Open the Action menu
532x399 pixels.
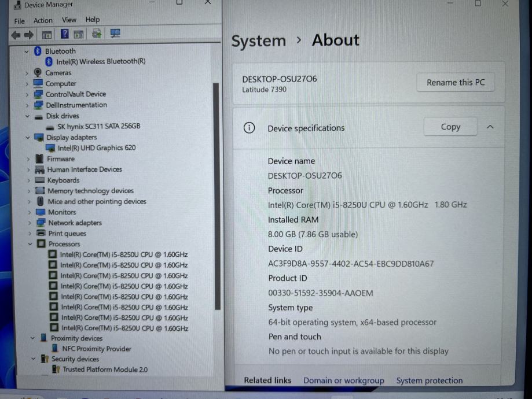tap(43, 20)
